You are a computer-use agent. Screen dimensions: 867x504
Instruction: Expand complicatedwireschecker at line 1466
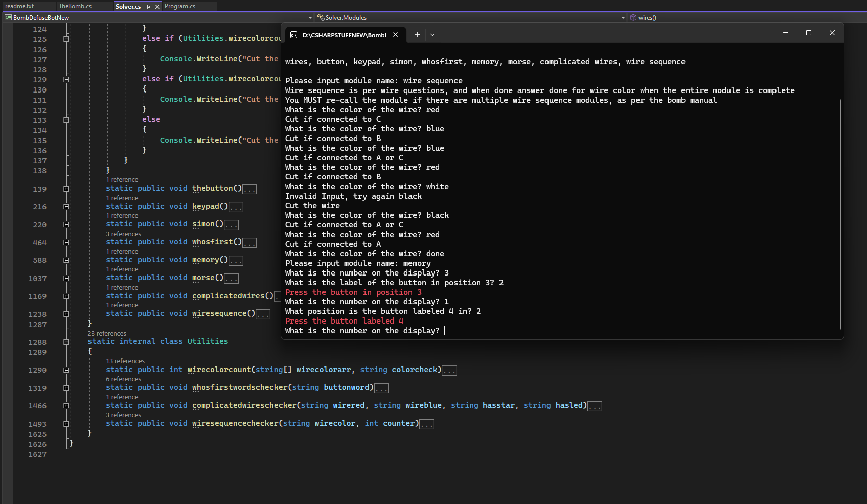tap(66, 406)
